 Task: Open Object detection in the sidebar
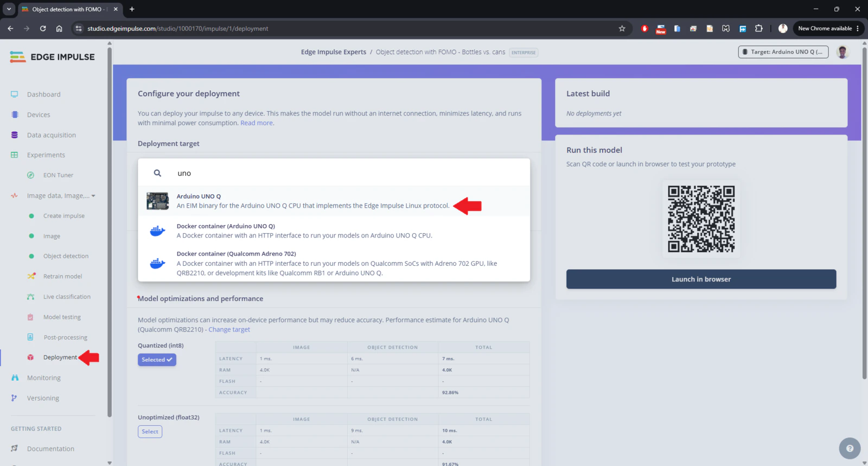[66, 256]
